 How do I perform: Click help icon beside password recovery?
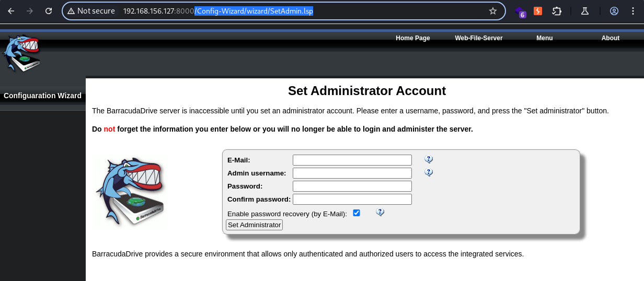(x=380, y=212)
